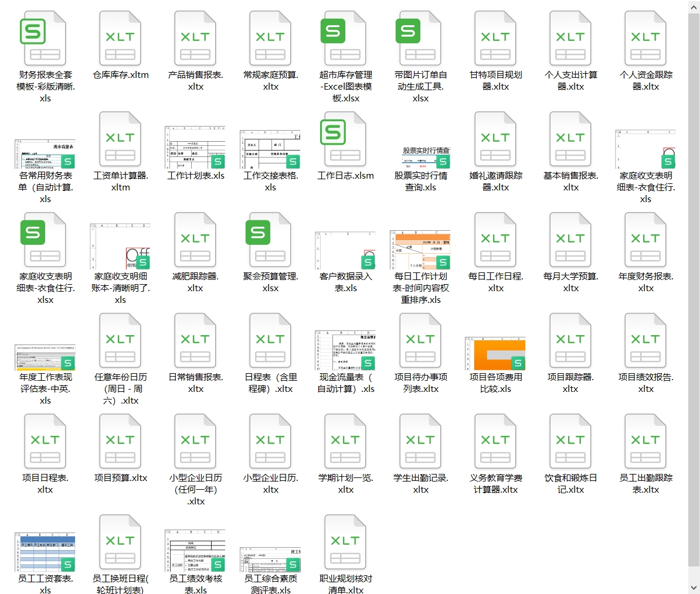The image size is (700, 594).
Task: Click the scrollbar down arrow
Action: [694, 587]
